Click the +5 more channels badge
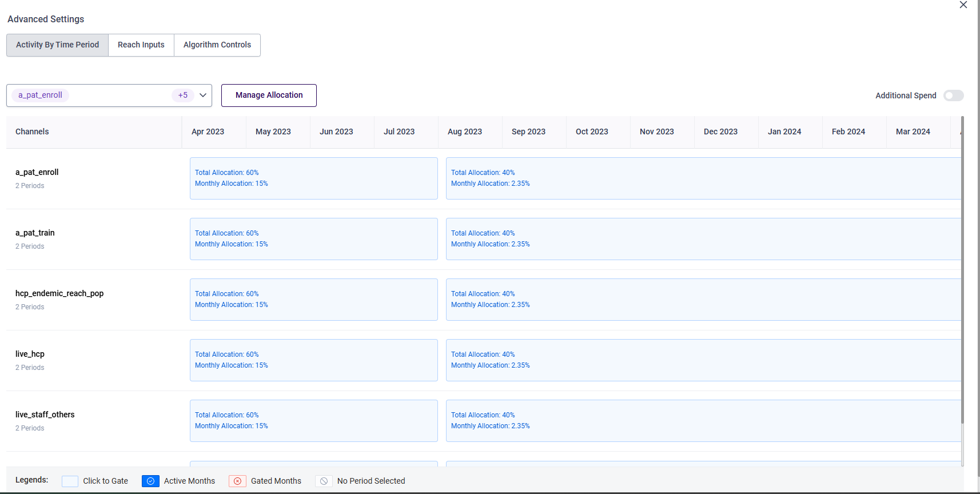The height and width of the screenshot is (494, 980). coord(182,95)
